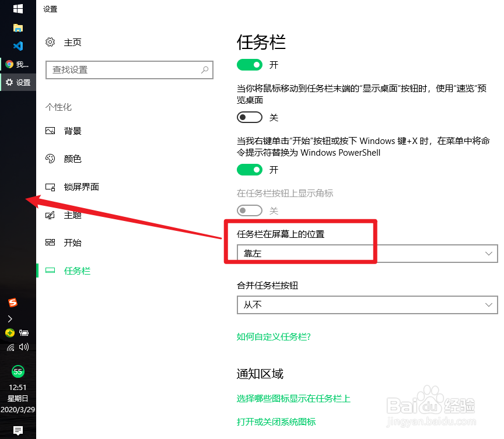This screenshot has height=439, width=504.
Task: Expand the system tray hidden icons chevron
Action: pyautogui.click(x=10, y=318)
